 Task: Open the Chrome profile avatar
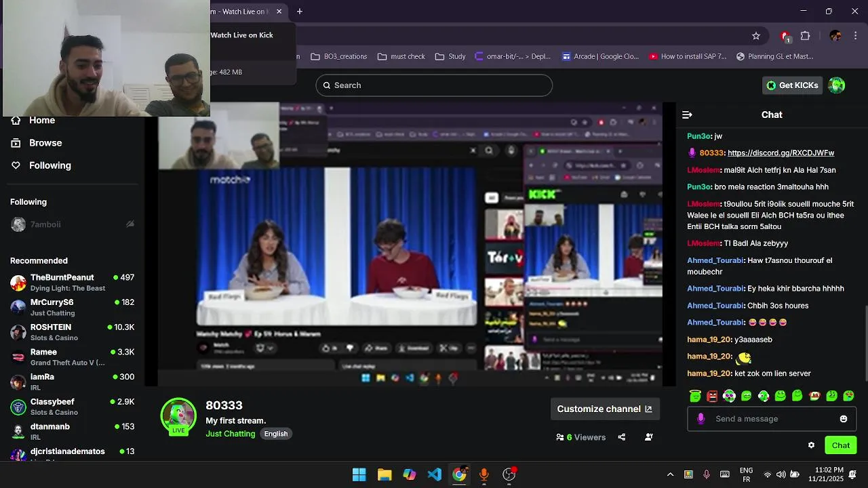(x=835, y=35)
